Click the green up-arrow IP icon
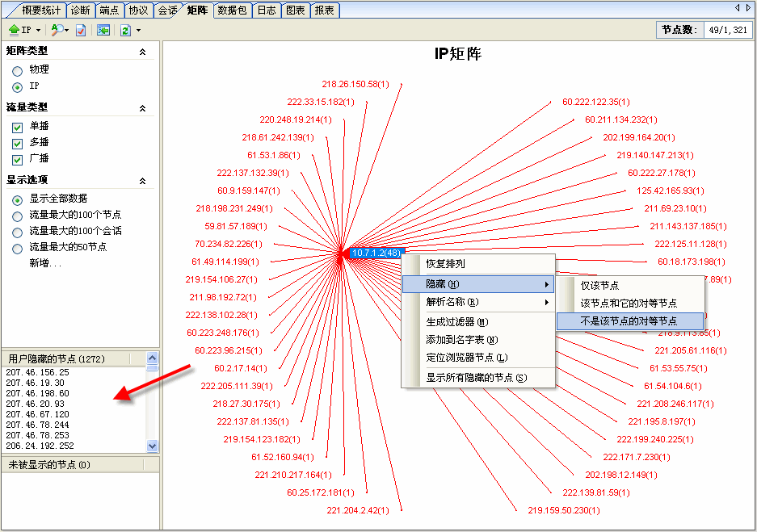 [15, 30]
